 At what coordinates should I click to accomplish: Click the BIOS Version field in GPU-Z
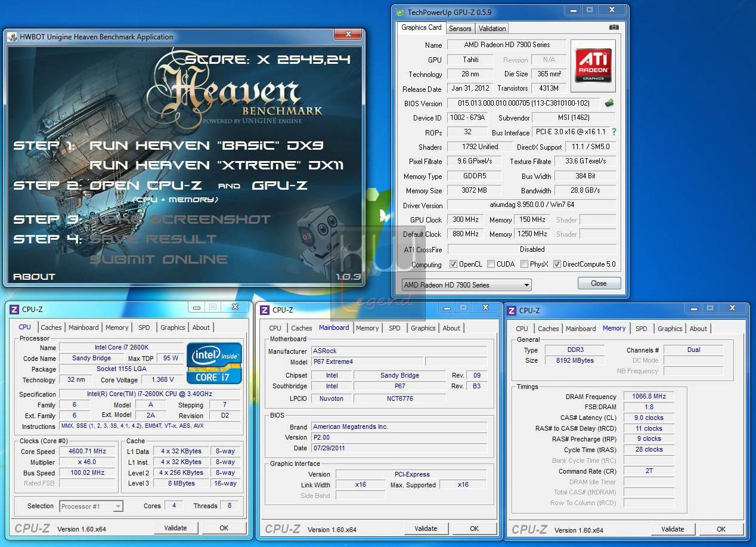click(525, 103)
